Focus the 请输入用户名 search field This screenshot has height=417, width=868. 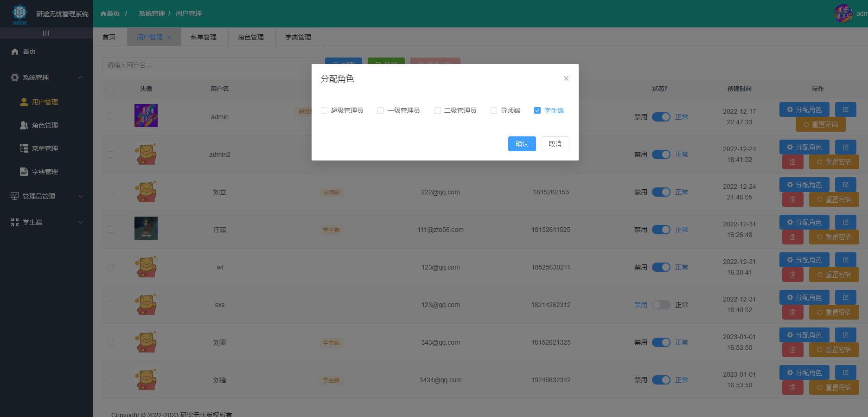211,65
